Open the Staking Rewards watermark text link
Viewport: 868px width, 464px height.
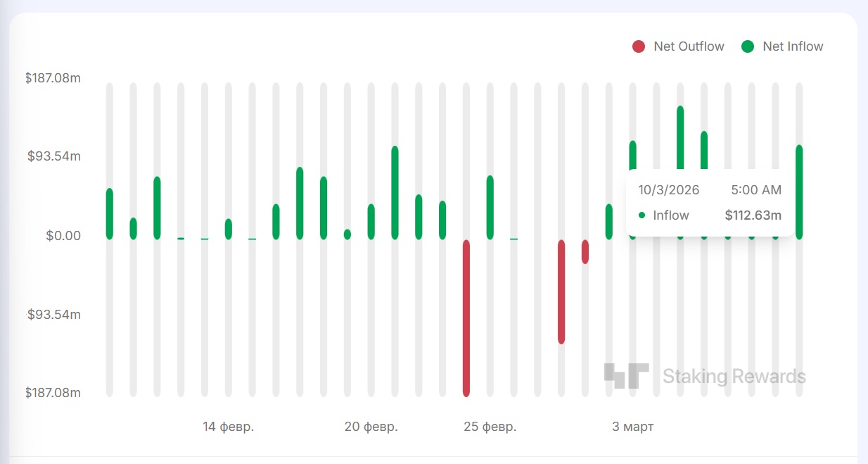click(x=734, y=377)
